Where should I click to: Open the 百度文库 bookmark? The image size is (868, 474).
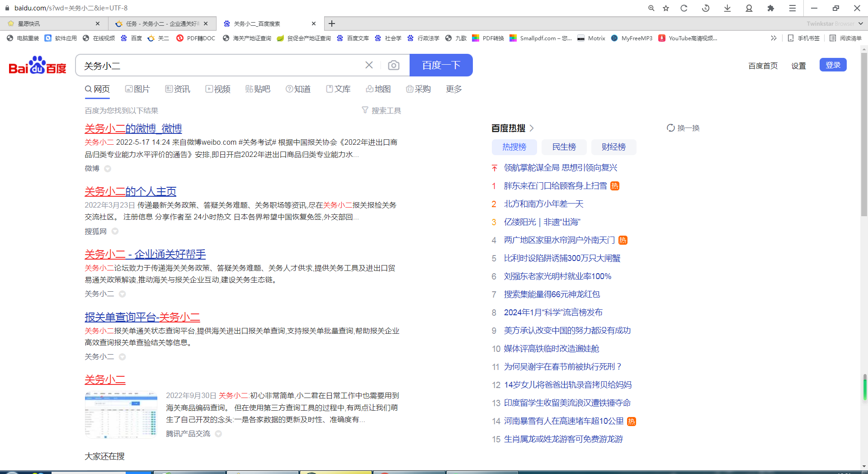353,38
